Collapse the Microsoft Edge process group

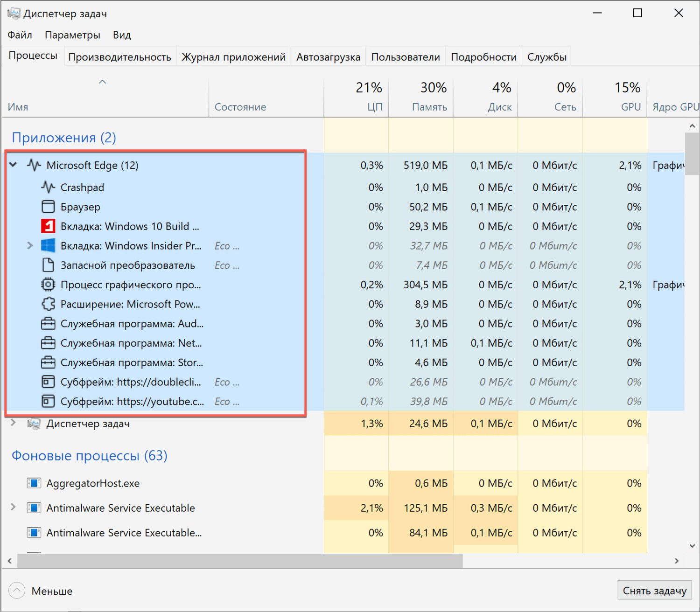click(x=14, y=165)
